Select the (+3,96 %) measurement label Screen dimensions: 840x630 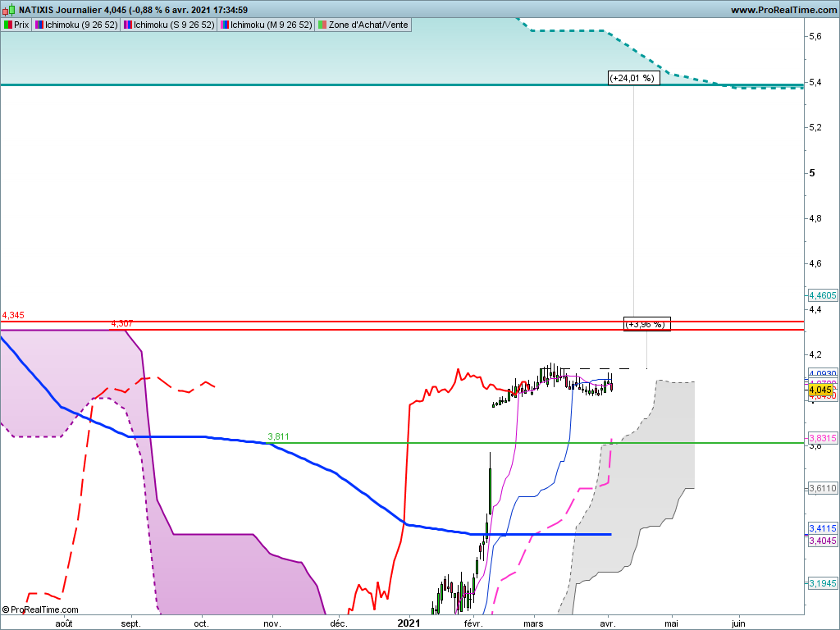(647, 324)
